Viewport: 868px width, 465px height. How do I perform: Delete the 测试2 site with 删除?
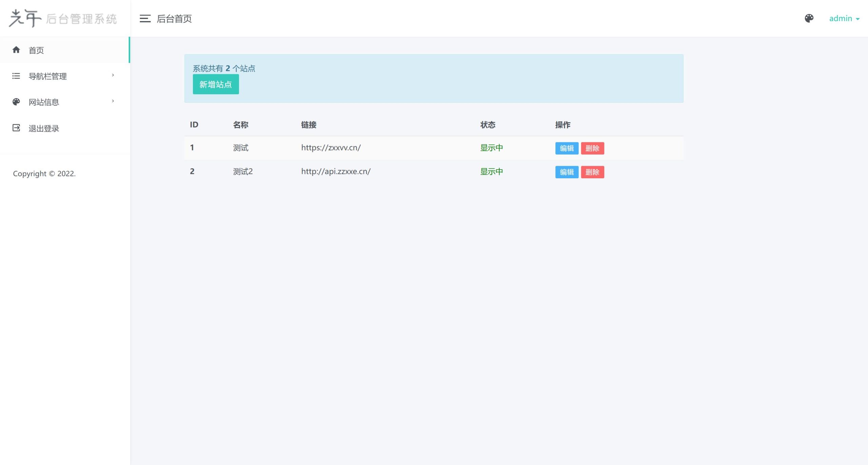click(592, 172)
